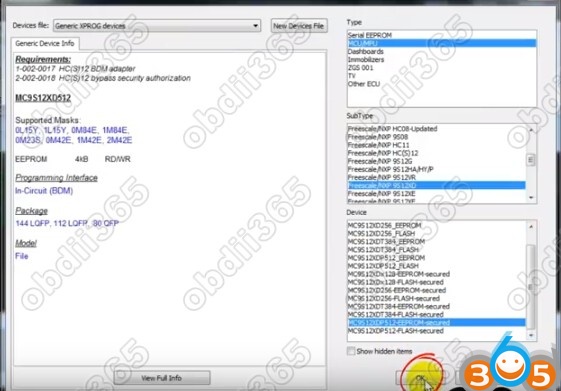This screenshot has height=391, width=561.
Task: Click SubType list scrollbar thumb
Action: point(531,160)
